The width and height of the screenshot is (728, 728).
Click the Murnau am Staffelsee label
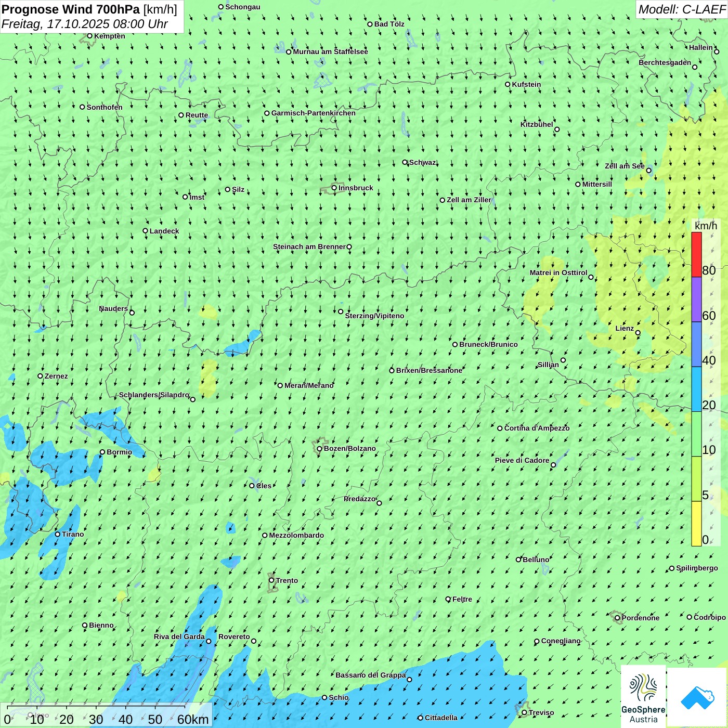(x=330, y=51)
